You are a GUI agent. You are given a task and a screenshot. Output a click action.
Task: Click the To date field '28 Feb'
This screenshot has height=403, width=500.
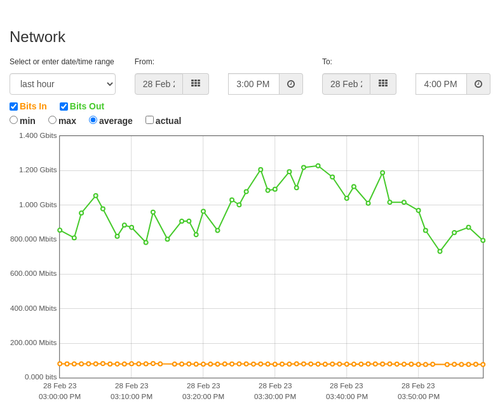tap(346, 84)
